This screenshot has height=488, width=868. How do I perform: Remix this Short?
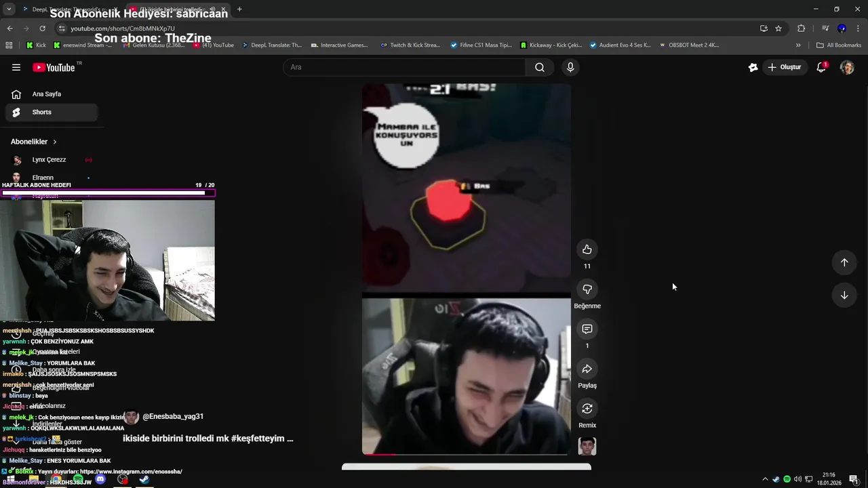pos(587,409)
